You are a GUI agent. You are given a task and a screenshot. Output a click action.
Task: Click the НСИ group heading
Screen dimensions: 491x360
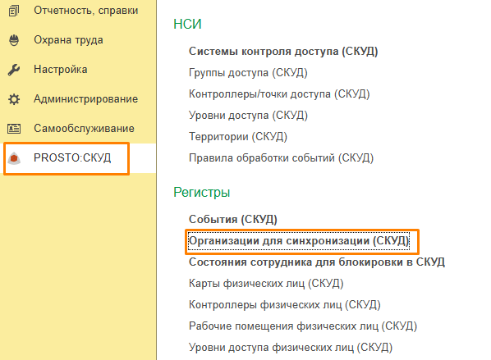(x=187, y=24)
